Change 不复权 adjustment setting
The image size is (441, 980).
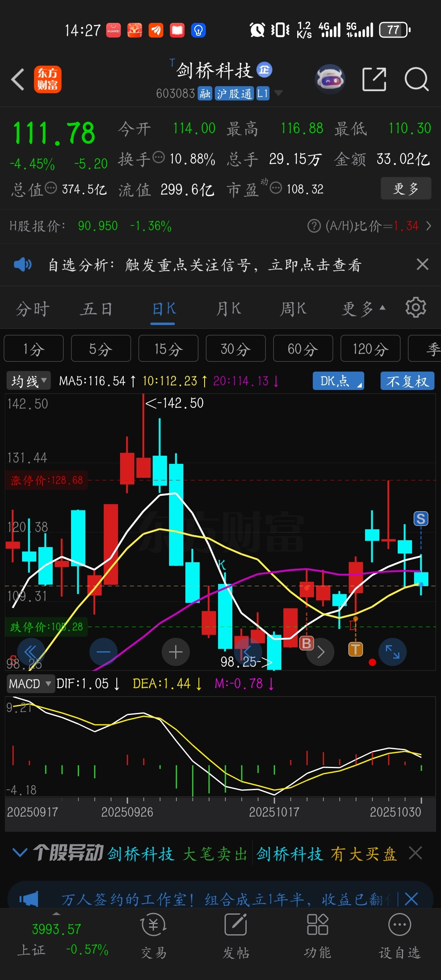coord(407,381)
